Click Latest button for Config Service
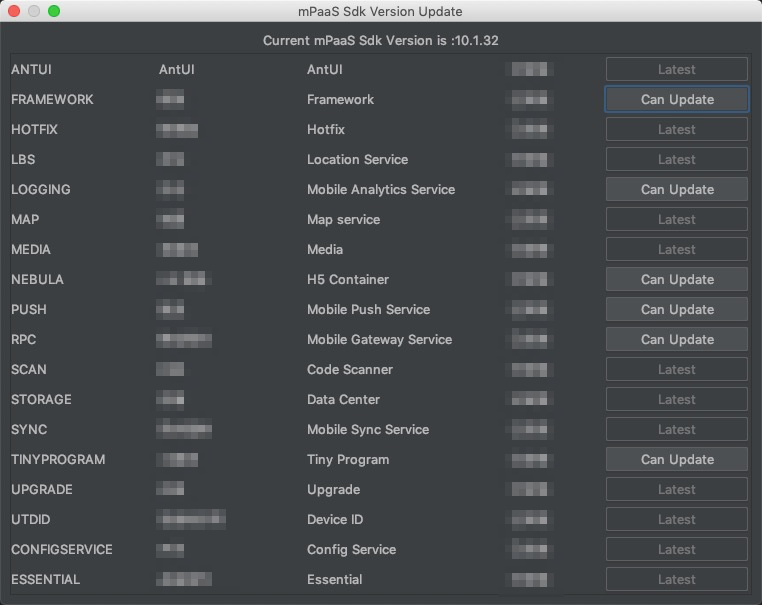 coord(676,549)
